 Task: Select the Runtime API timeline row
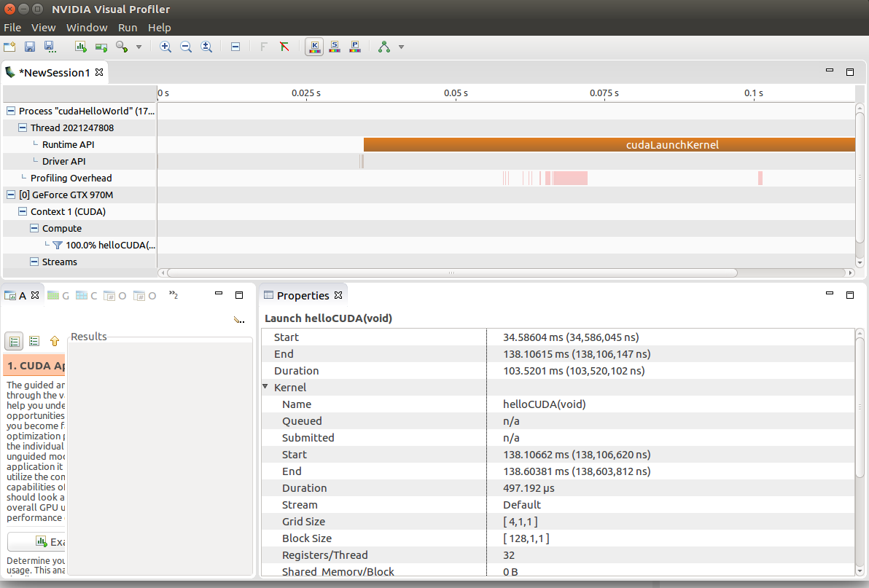pyautogui.click(x=69, y=144)
